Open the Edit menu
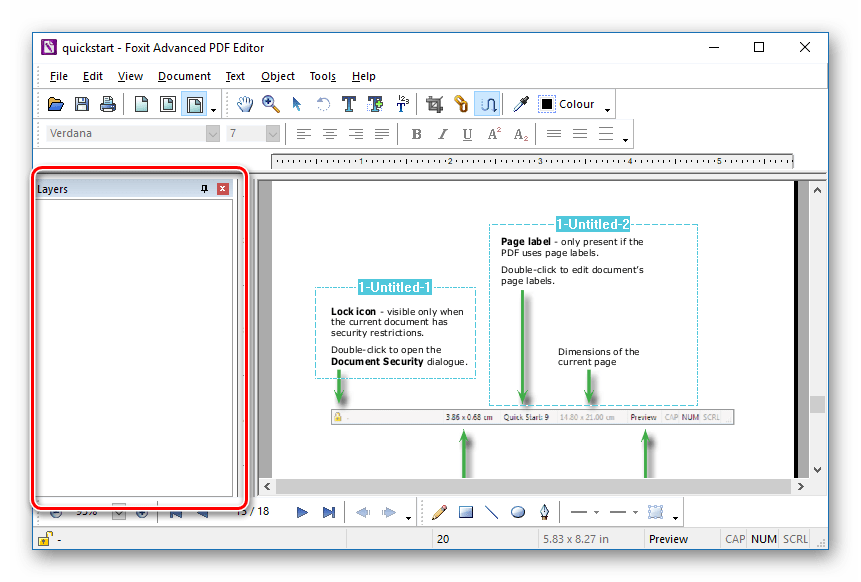The image size is (861, 582). (x=92, y=76)
